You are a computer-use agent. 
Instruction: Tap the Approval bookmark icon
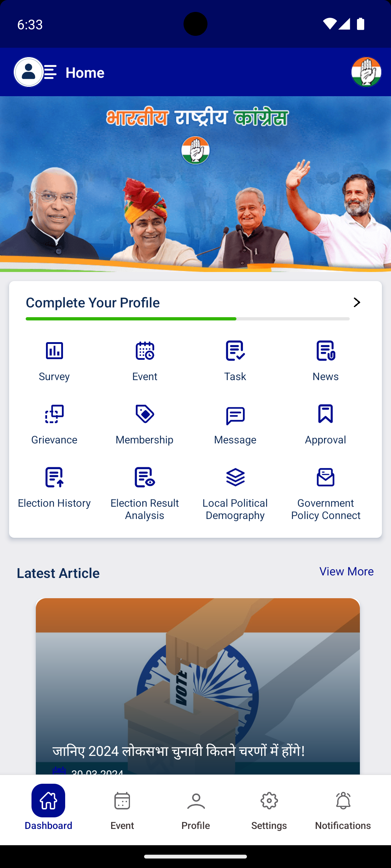coord(325,414)
